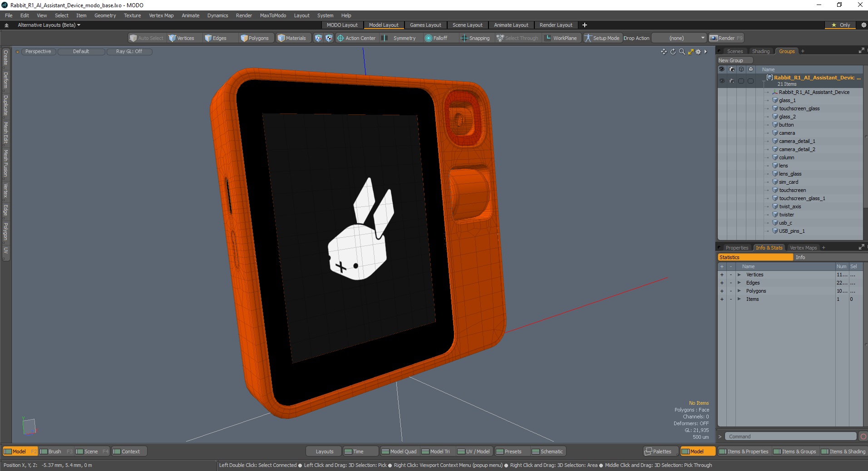Image resolution: width=868 pixels, height=471 pixels.
Task: Switch to Render Layout tab
Action: coord(556,25)
